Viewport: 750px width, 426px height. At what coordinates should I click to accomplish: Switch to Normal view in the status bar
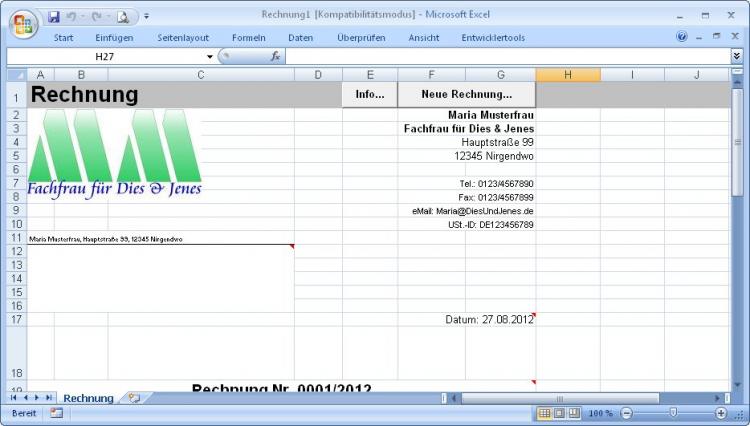pyautogui.click(x=544, y=413)
